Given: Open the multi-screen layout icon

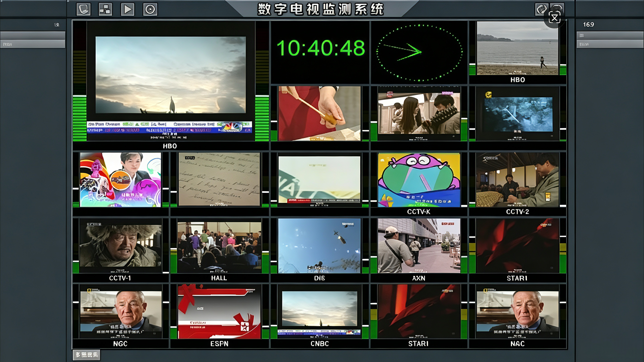Looking at the screenshot, I should pyautogui.click(x=106, y=10).
